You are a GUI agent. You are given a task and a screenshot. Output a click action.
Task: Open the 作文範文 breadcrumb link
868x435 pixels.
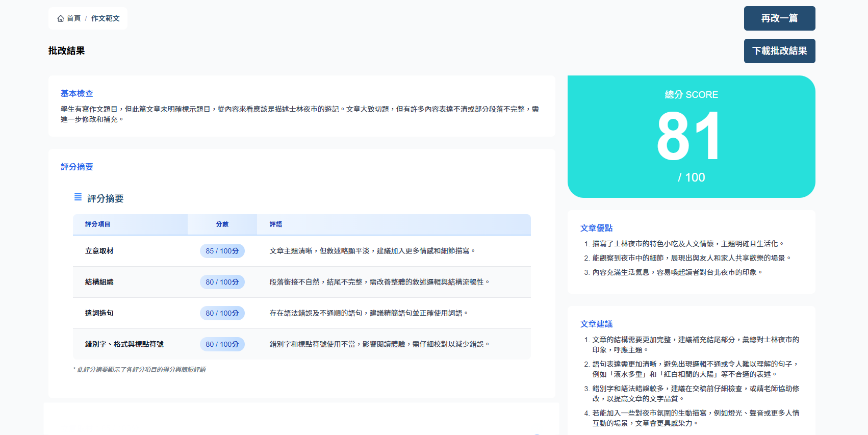coord(105,18)
